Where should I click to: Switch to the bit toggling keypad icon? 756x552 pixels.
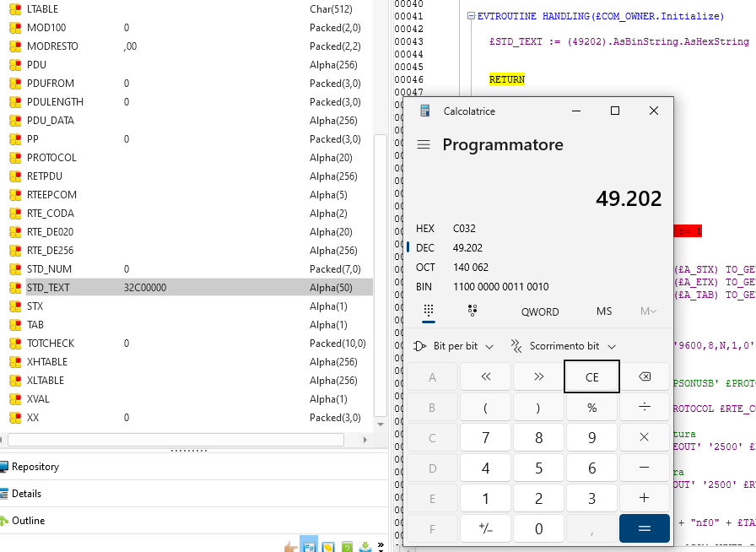[472, 311]
